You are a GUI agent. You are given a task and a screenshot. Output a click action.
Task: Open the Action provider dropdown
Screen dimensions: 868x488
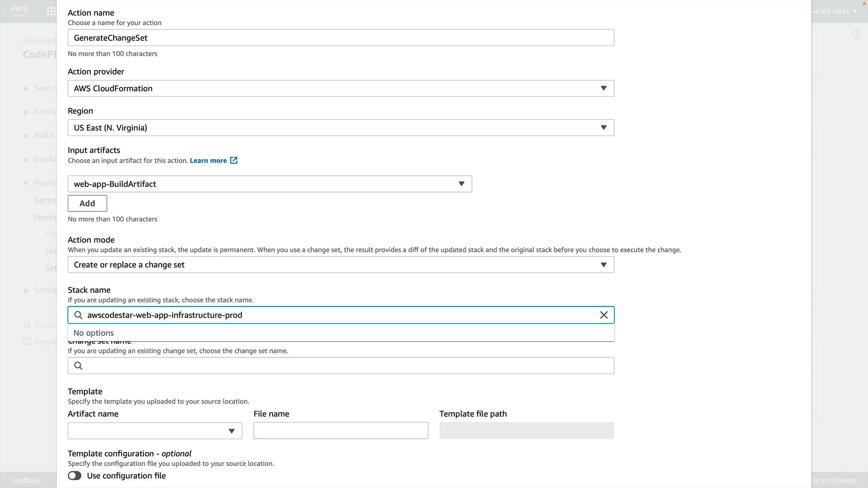[x=340, y=88]
